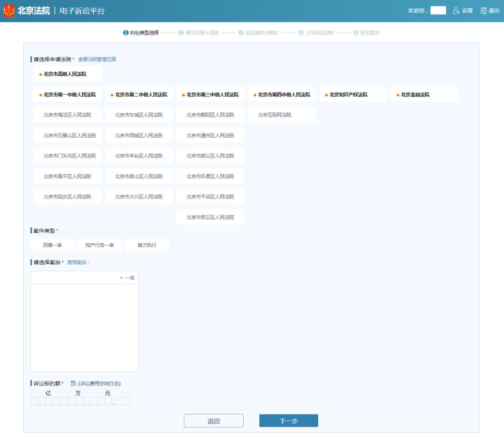Viewport: 504px width, 442px height.
Task: Pick 北京市西城区人民法院
Action: 139,135
